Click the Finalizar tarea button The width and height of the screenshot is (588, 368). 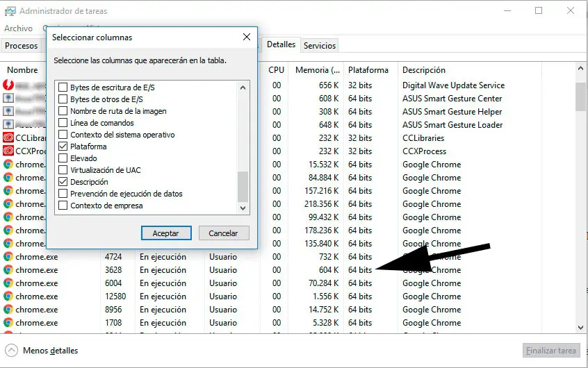[551, 351]
